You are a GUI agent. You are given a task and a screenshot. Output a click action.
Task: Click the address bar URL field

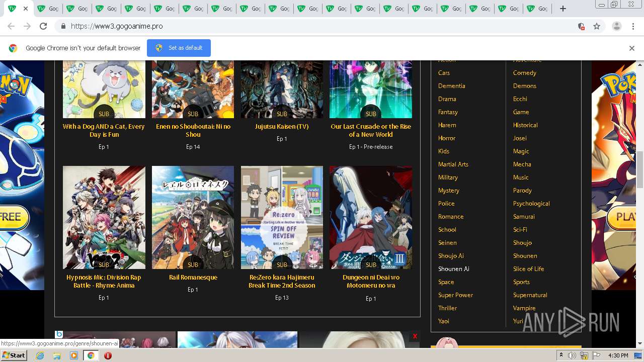[322, 26]
